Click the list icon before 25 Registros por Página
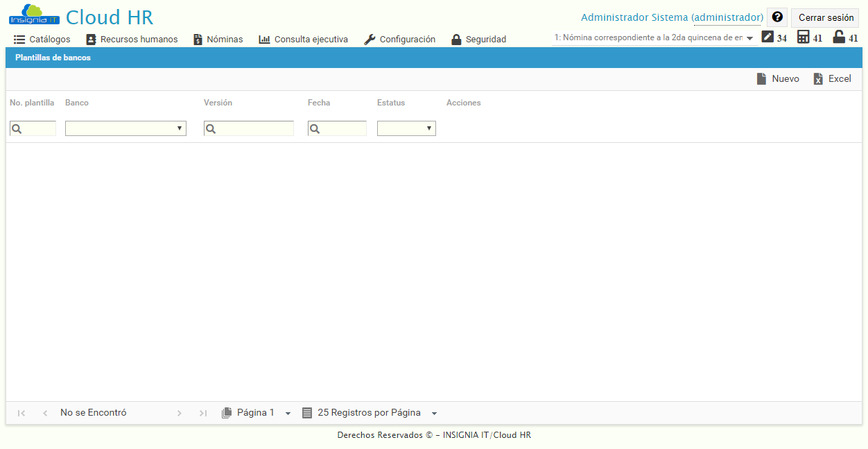The height and width of the screenshot is (449, 868). coord(306,412)
